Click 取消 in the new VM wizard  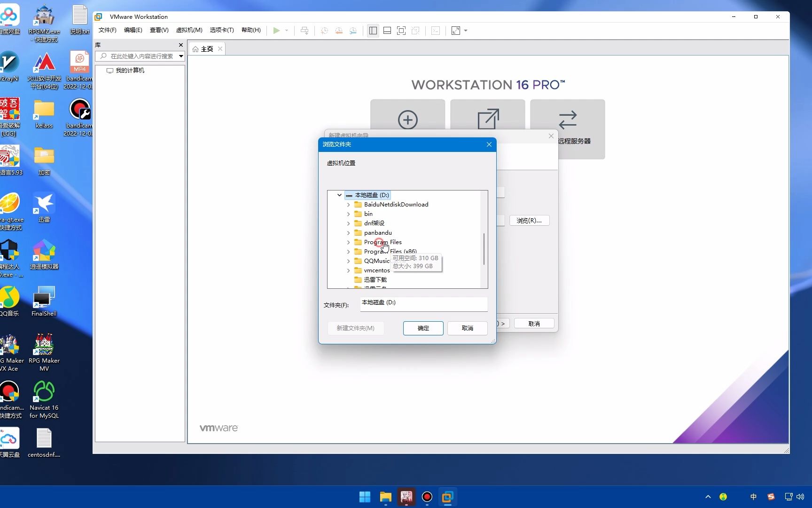coord(534,324)
